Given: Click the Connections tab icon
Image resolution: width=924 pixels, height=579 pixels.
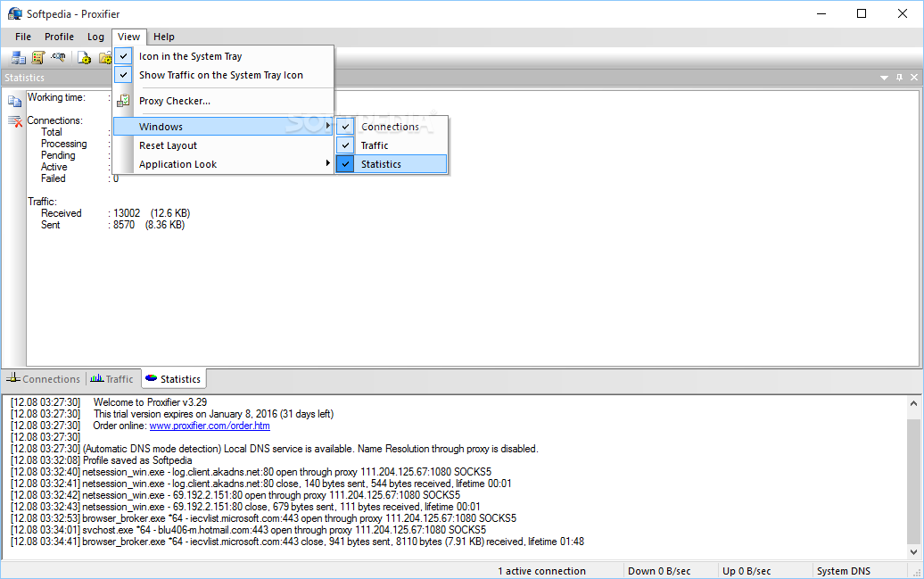Looking at the screenshot, I should [13, 378].
